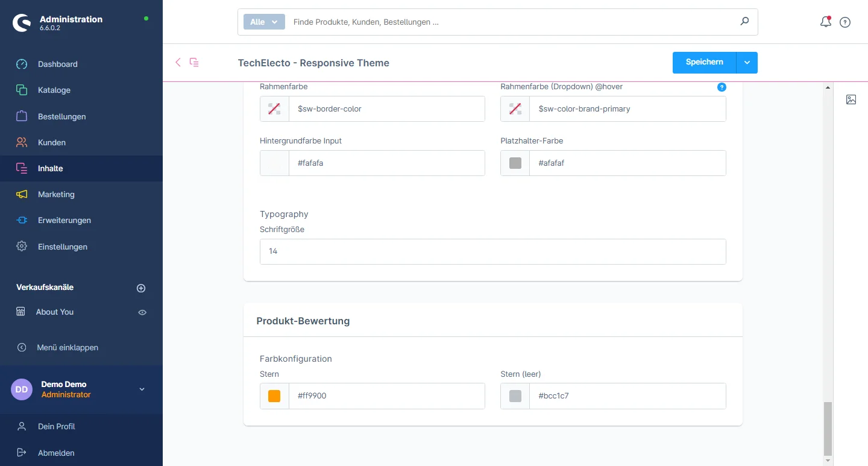Collapse menu via Menü einklappen
This screenshot has width=868, height=466.
click(67, 347)
